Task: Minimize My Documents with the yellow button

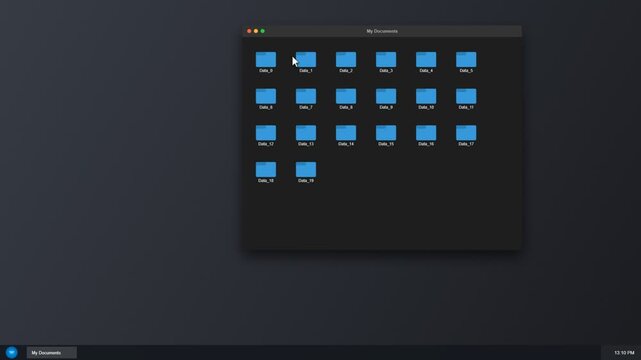Action: point(256,31)
